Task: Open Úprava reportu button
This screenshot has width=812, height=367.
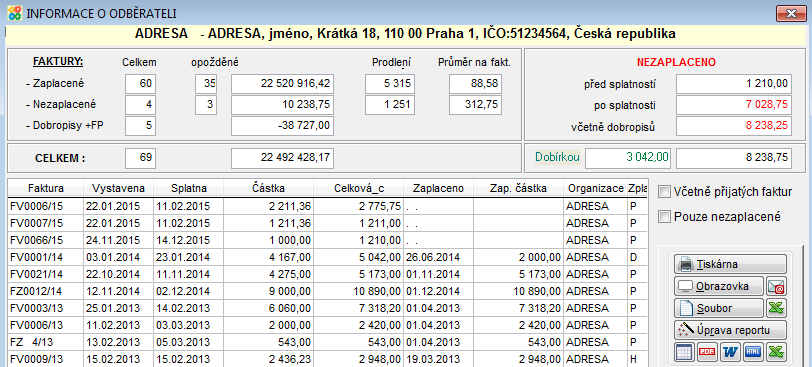Action: 730,330
